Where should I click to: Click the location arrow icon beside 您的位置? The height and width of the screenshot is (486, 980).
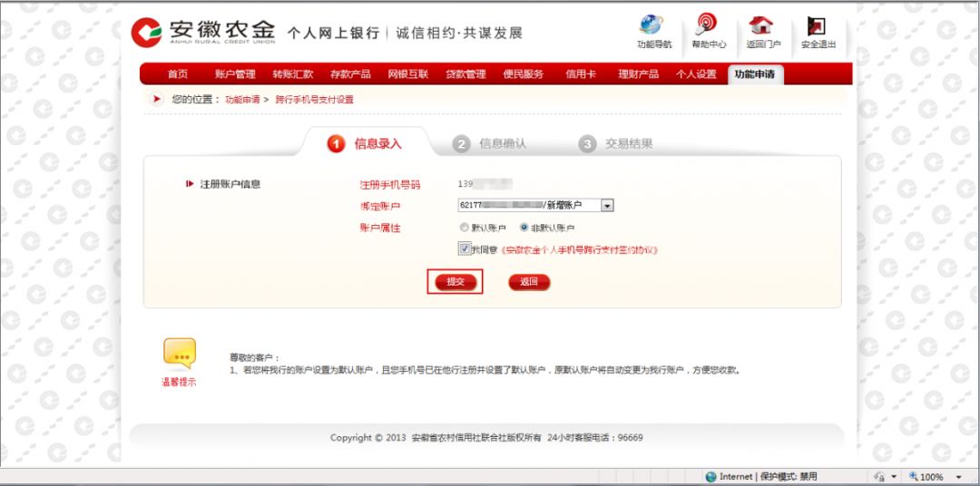[x=156, y=100]
